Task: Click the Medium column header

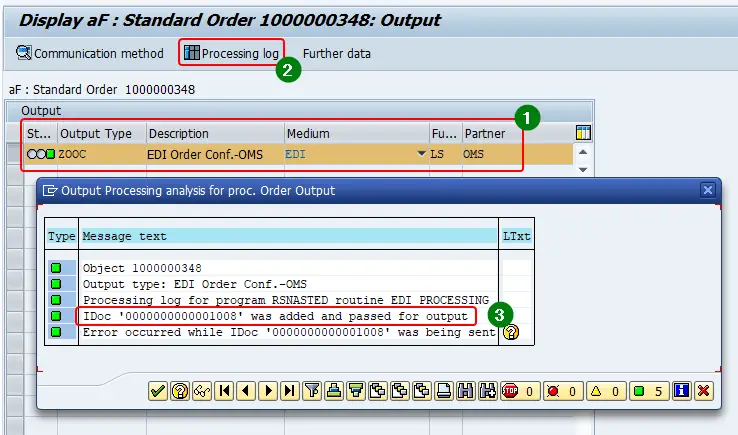Action: [357, 134]
